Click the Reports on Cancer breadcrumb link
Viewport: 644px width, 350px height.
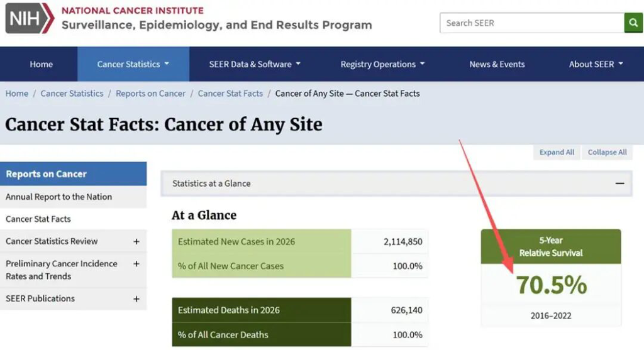click(x=151, y=94)
